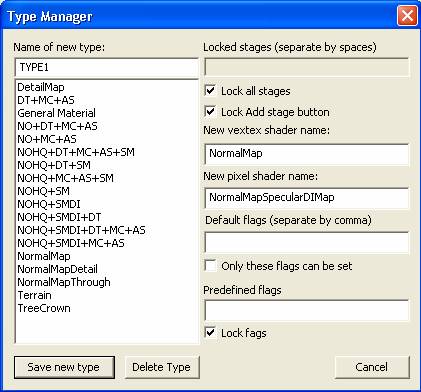421x392 pixels.
Task: Uncheck the Lock all stages checkbox
Action: pos(210,91)
